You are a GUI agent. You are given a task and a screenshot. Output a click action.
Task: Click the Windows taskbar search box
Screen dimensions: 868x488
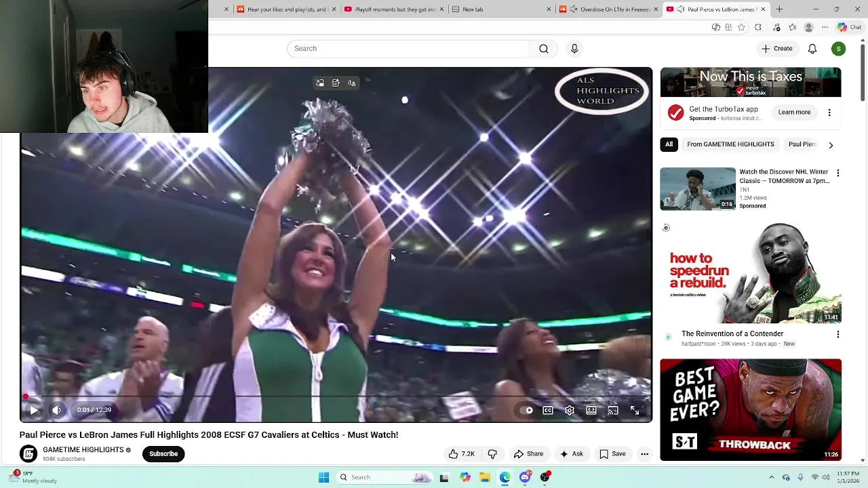click(x=384, y=478)
